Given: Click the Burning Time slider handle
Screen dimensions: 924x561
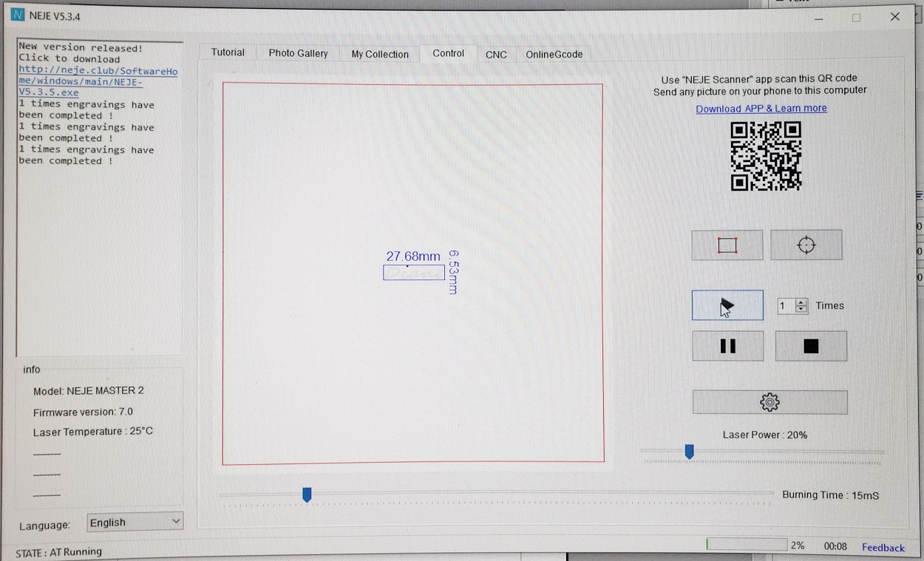Looking at the screenshot, I should [307, 494].
